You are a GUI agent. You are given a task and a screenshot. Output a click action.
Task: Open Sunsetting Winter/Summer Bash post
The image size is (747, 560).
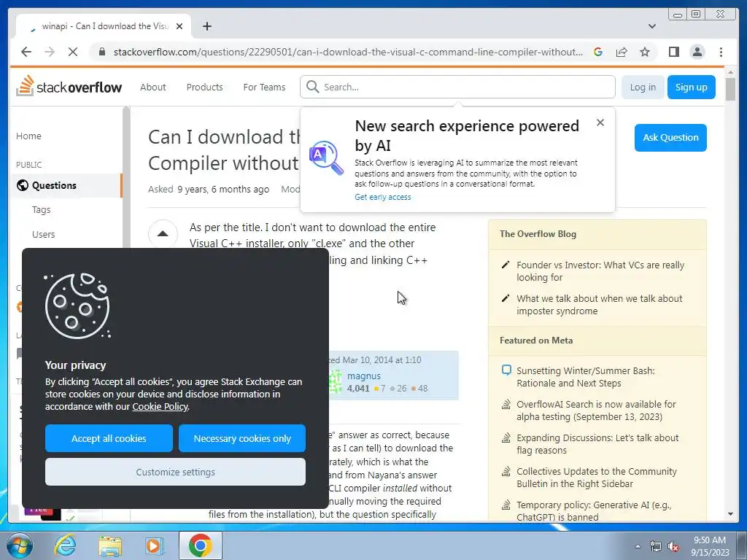586,377
